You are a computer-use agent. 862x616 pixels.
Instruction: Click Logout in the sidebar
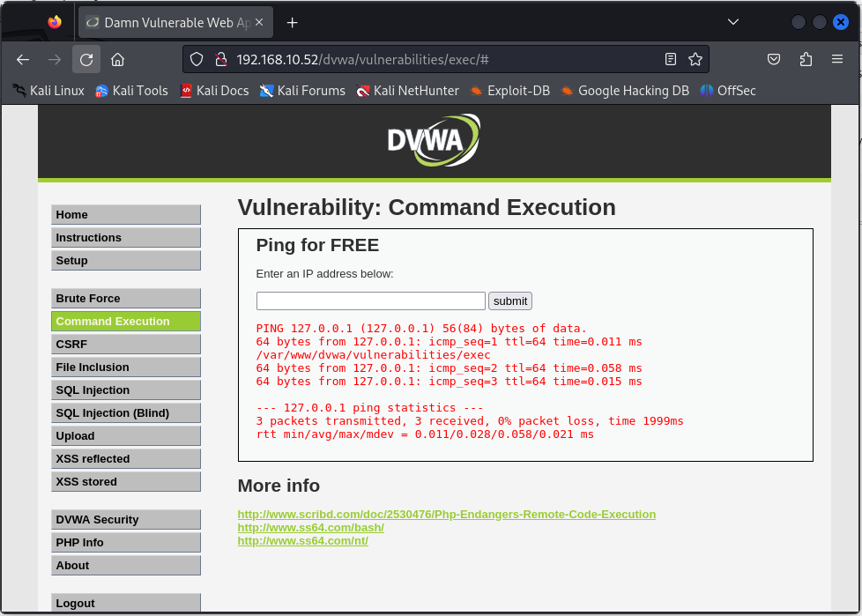(126, 603)
